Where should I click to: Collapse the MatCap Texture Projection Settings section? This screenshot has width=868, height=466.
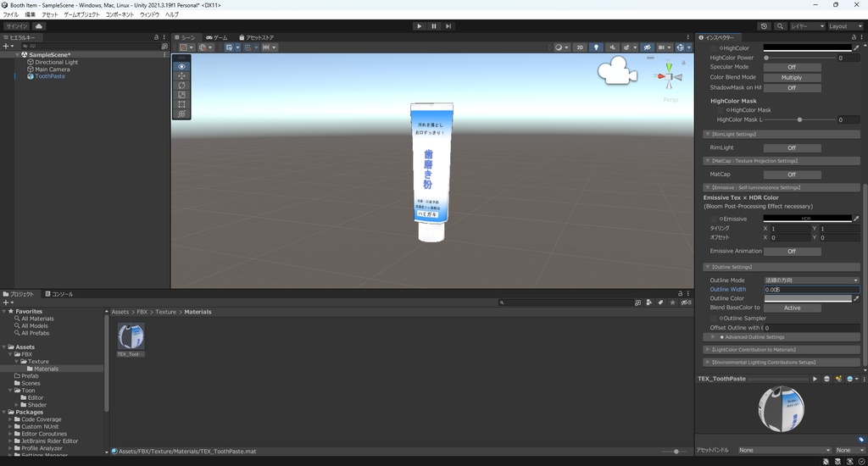pyautogui.click(x=782, y=160)
